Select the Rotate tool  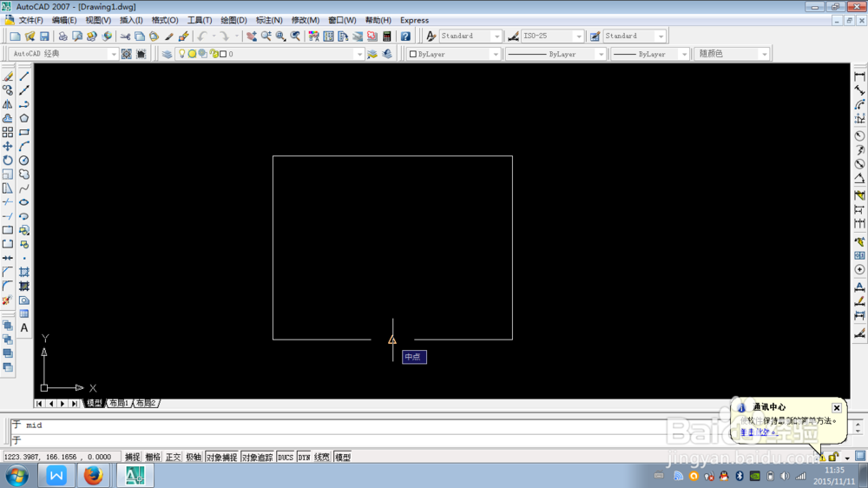8,160
